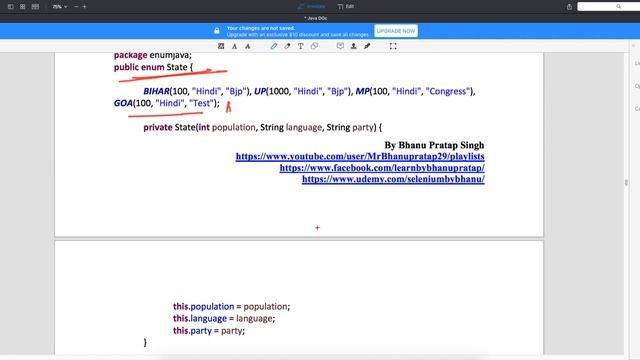Open the YouTube playlists link
The image size is (640, 360).
tap(360, 156)
